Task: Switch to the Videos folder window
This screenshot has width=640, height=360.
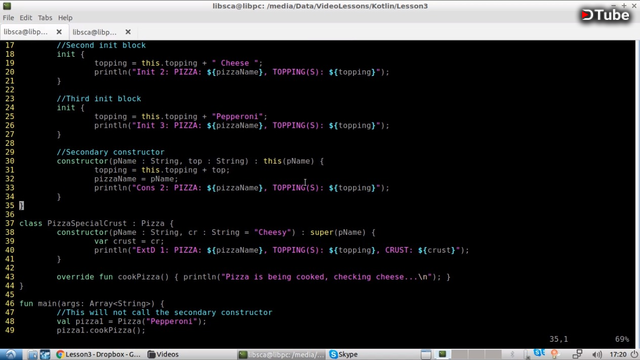Action: [163, 354]
